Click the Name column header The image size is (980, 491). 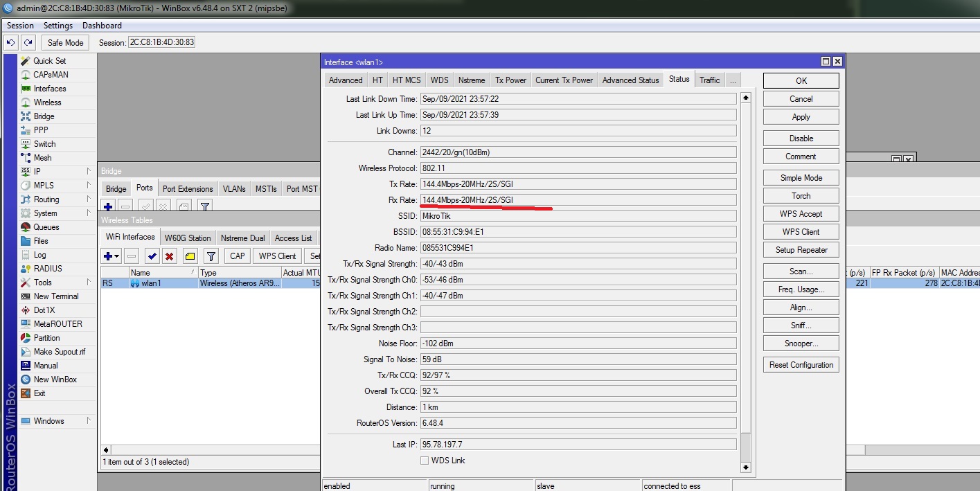[163, 273]
